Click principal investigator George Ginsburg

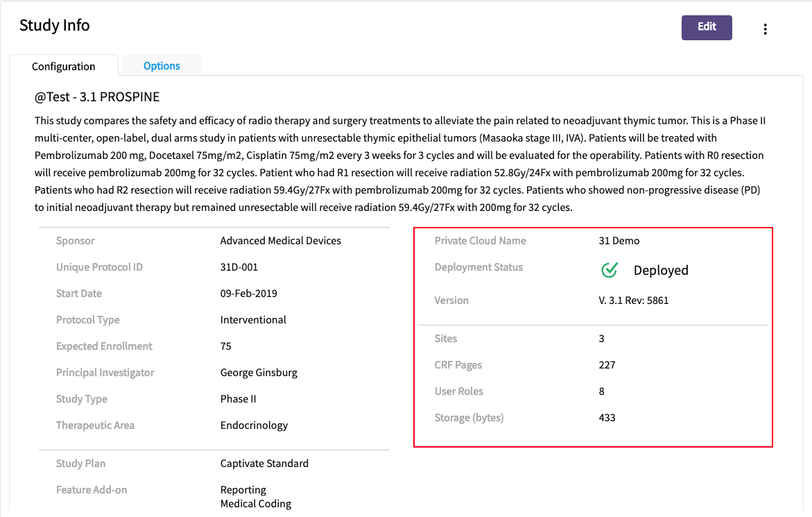[259, 373]
